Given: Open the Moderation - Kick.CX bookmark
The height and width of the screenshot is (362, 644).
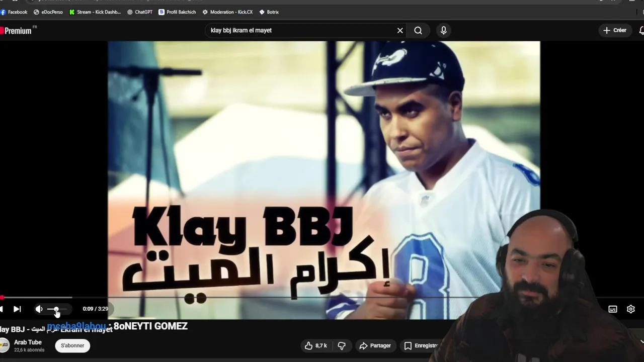Looking at the screenshot, I should 227,12.
